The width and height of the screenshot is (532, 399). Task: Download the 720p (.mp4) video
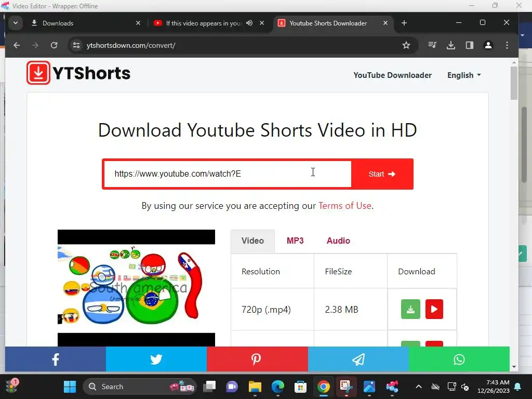tap(410, 309)
